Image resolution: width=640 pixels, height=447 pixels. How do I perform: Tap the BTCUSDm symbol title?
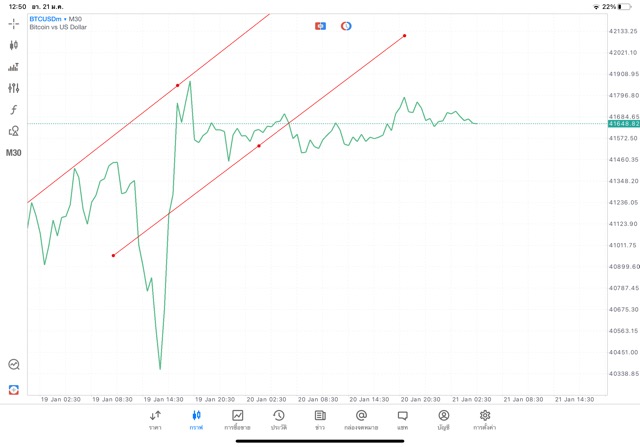tap(56, 19)
